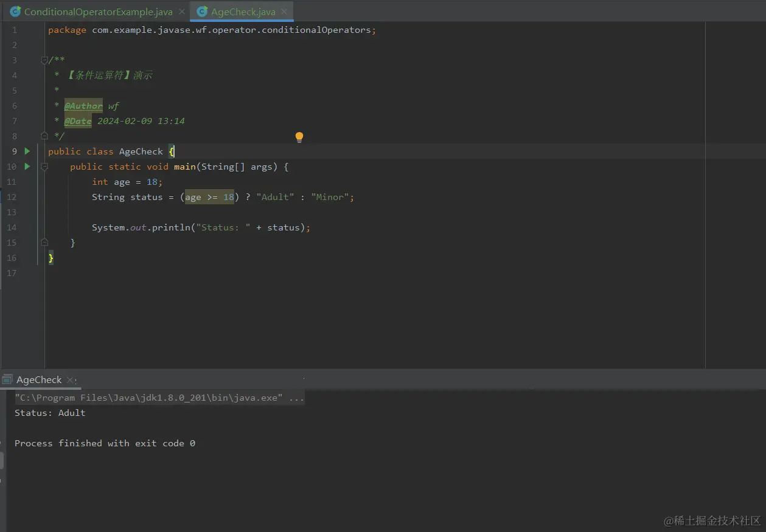Run the AgeCheck class from gutter arrow on line 9

click(27, 151)
